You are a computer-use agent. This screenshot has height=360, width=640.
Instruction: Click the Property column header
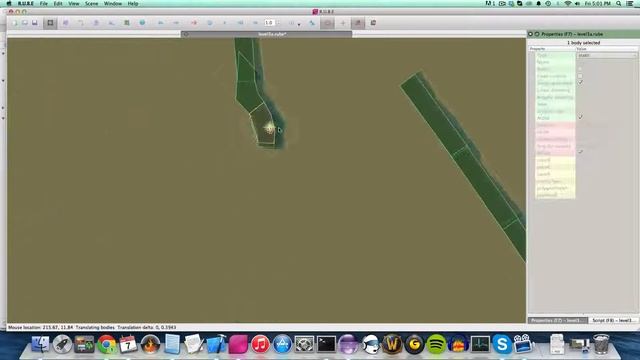click(x=552, y=49)
